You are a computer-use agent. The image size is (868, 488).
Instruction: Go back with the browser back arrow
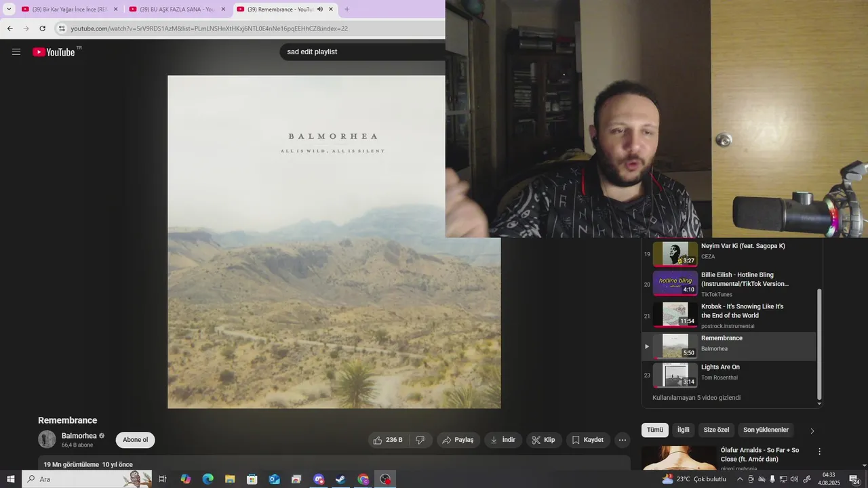click(10, 28)
